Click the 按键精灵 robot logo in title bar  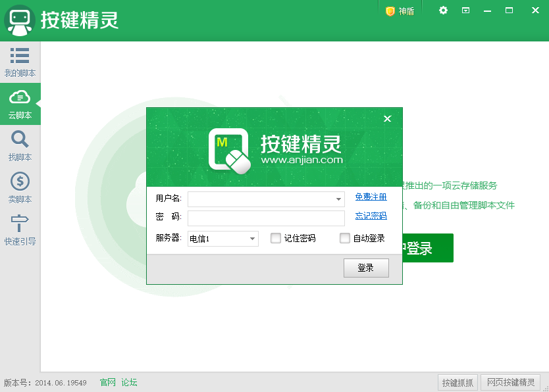(x=20, y=20)
